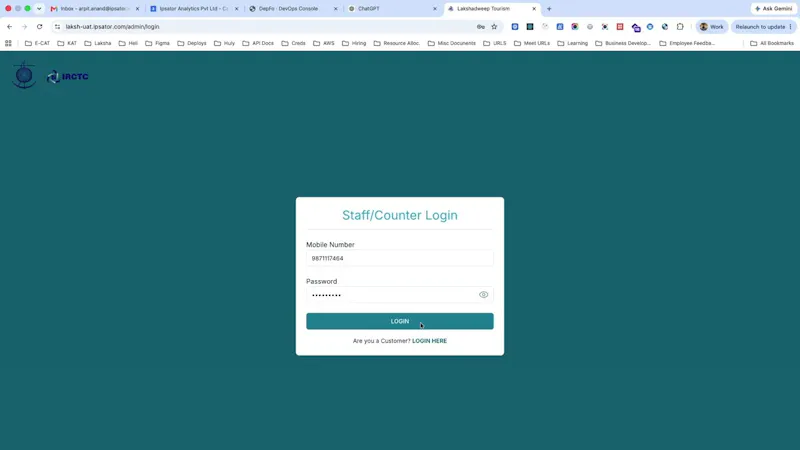Open the Heli bookmark folder
800x450 pixels.
pyautogui.click(x=128, y=43)
